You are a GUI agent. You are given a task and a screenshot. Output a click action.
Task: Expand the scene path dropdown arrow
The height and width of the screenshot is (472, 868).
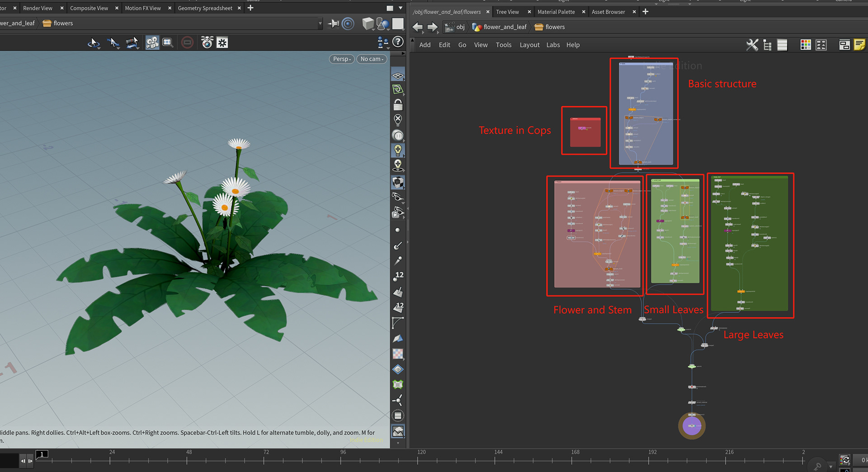(320, 24)
